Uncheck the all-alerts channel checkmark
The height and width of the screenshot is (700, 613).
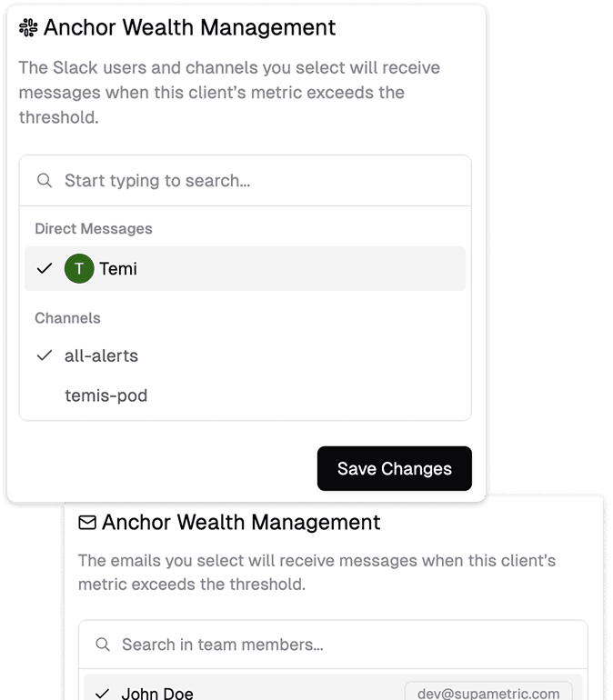tap(45, 356)
